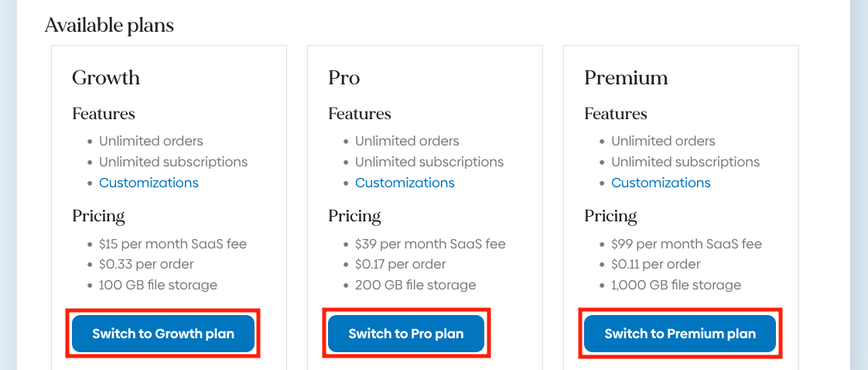Viewport: 868px width, 370px height.
Task: Click the $15 per month SaaS fee text
Action: point(173,244)
